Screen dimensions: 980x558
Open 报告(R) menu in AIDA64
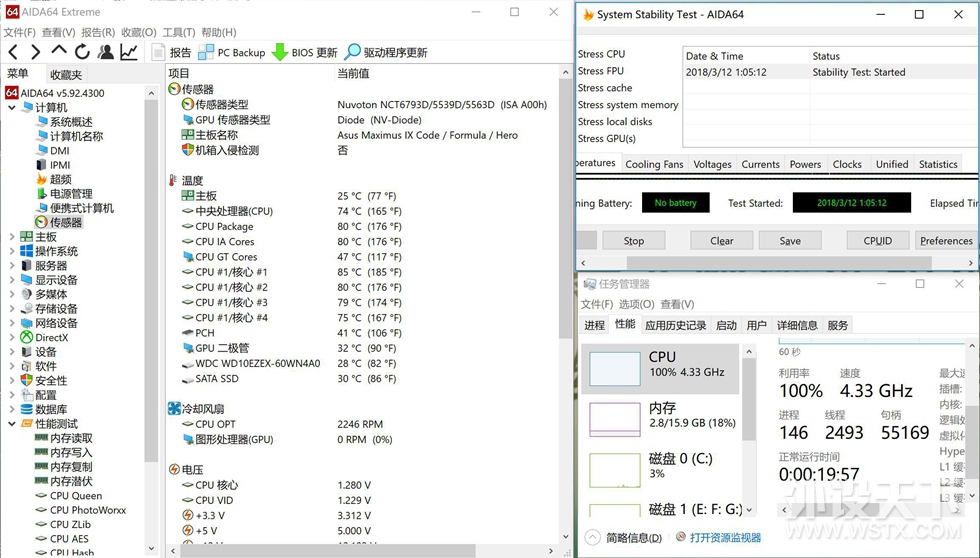[98, 32]
